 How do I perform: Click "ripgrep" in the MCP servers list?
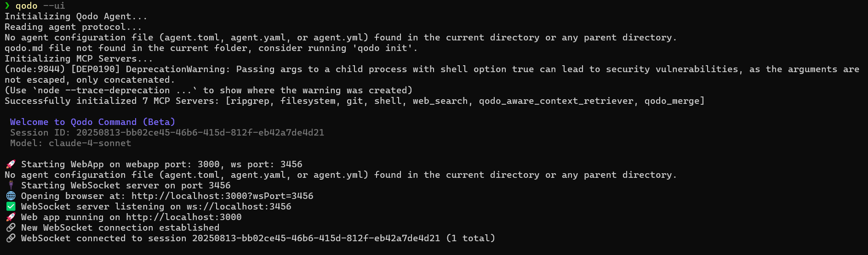[250, 101]
